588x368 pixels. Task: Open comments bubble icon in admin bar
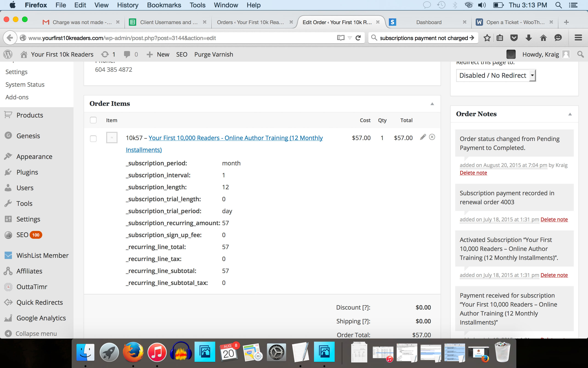tap(131, 54)
